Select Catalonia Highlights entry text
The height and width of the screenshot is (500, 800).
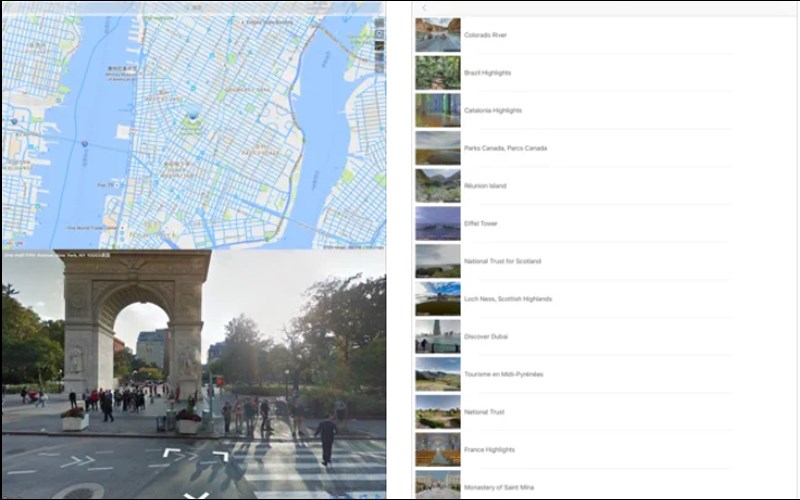[x=493, y=110]
